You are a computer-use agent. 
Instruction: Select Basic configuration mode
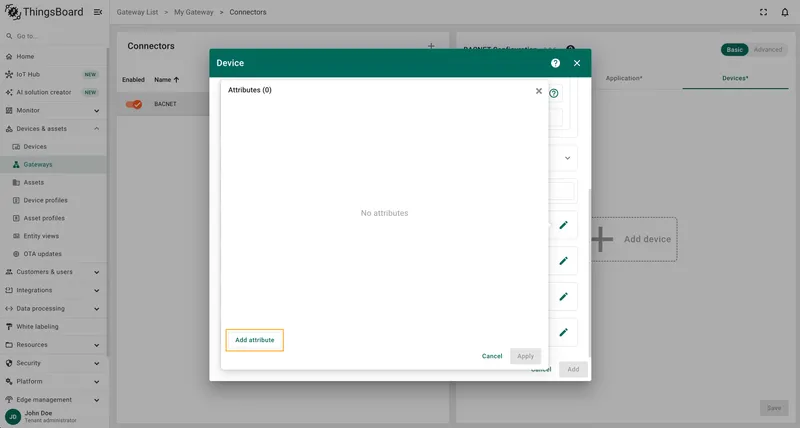click(734, 49)
